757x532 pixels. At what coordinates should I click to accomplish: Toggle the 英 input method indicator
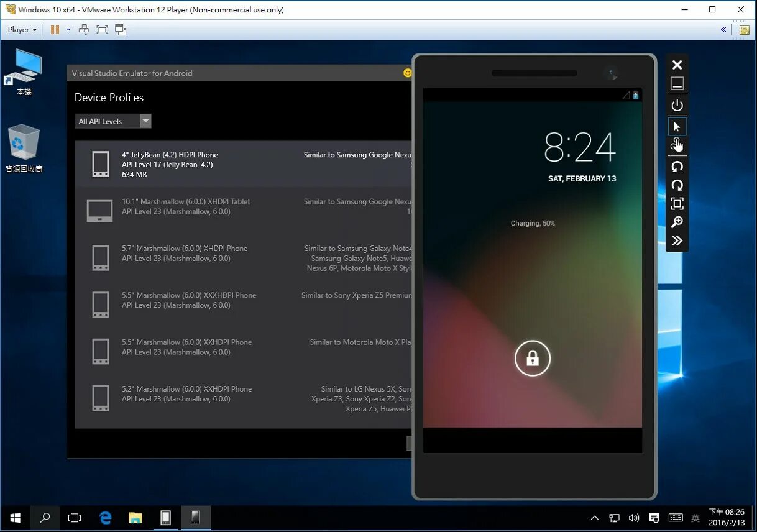695,518
